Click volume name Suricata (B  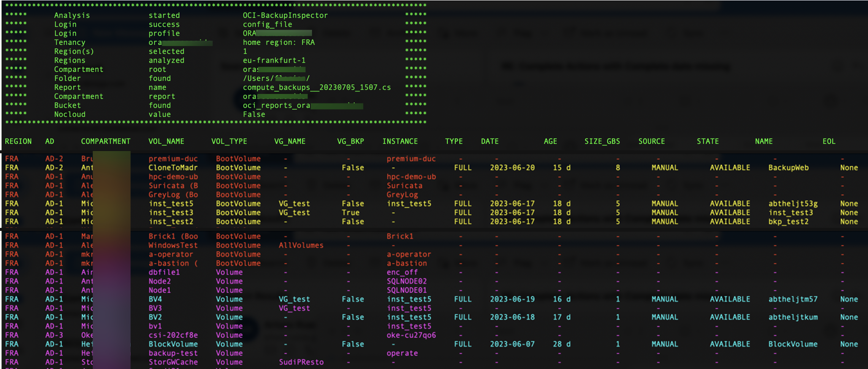pyautogui.click(x=173, y=186)
